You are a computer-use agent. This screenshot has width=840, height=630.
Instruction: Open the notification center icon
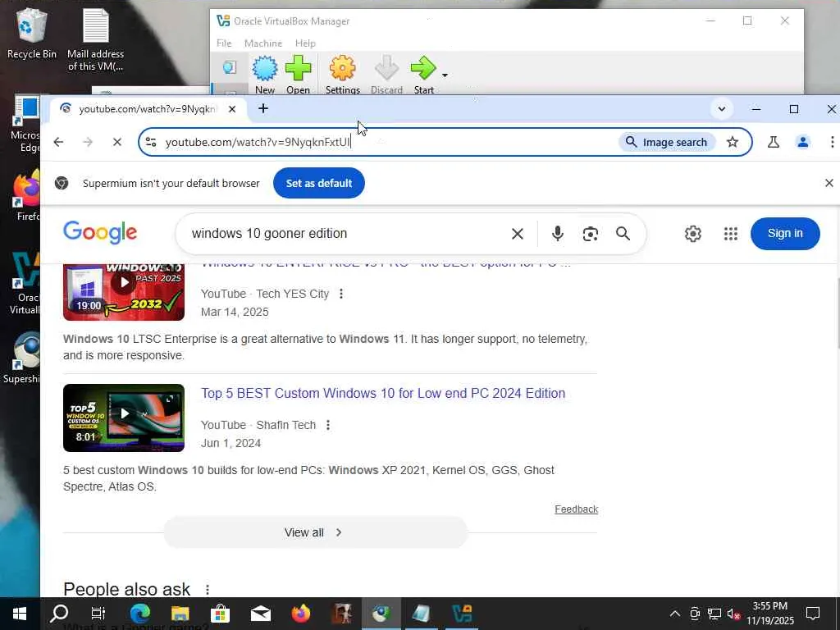tap(813, 614)
